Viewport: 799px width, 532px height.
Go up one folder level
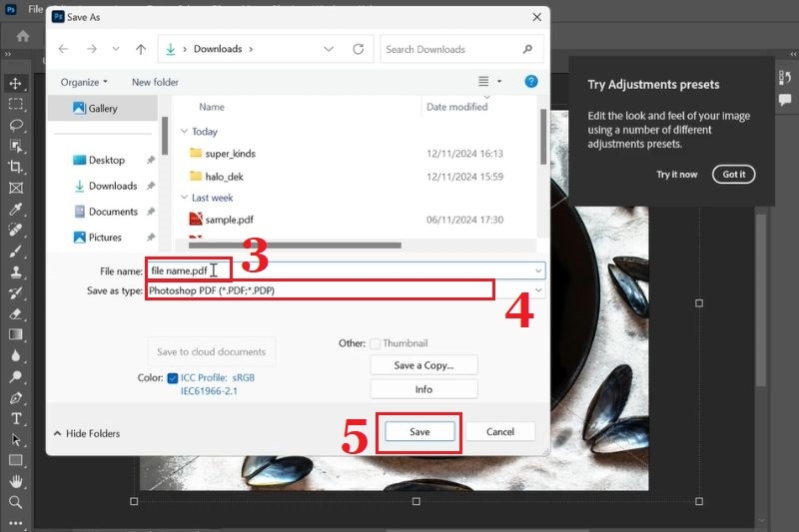pos(141,49)
